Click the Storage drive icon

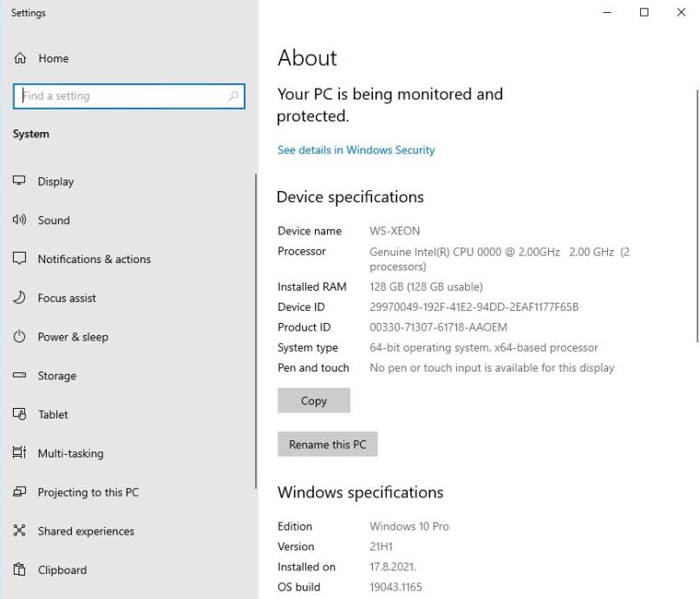click(x=20, y=376)
